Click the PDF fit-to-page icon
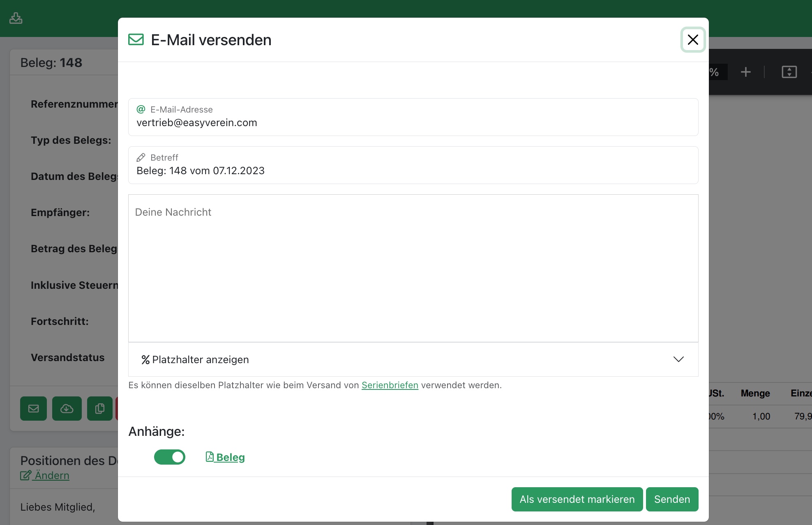The height and width of the screenshot is (525, 812). (789, 72)
